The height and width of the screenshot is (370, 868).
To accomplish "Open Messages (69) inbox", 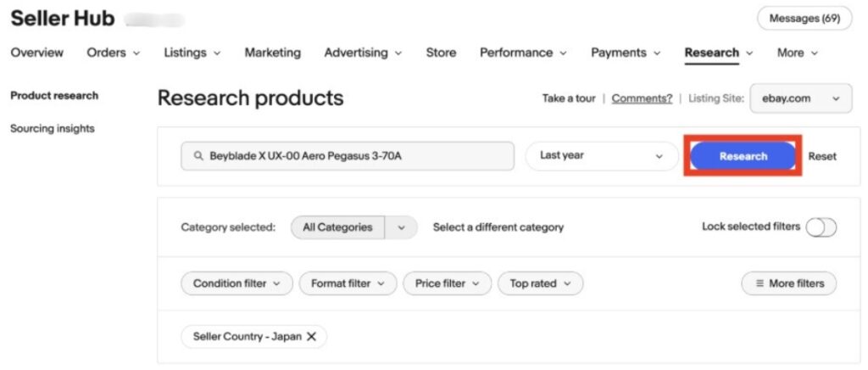I will [804, 19].
